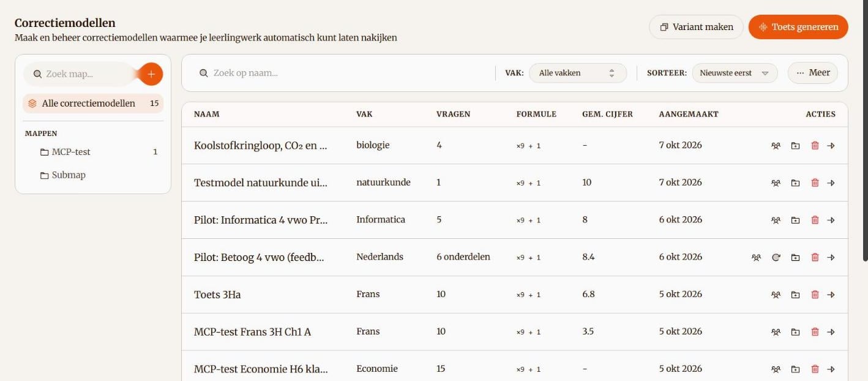Viewport: 868px width, 381px height.
Task: Click the Koolstofkringloop, CO₂ model name
Action: (261, 146)
